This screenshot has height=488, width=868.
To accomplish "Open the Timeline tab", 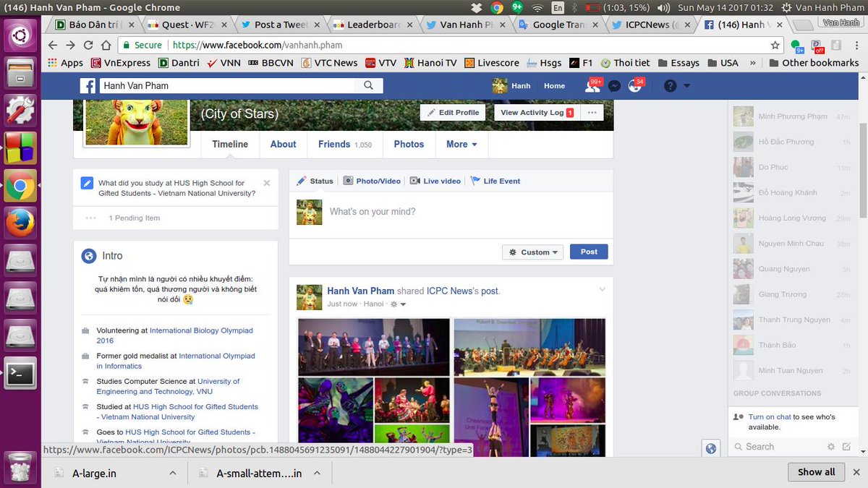I will coord(230,144).
